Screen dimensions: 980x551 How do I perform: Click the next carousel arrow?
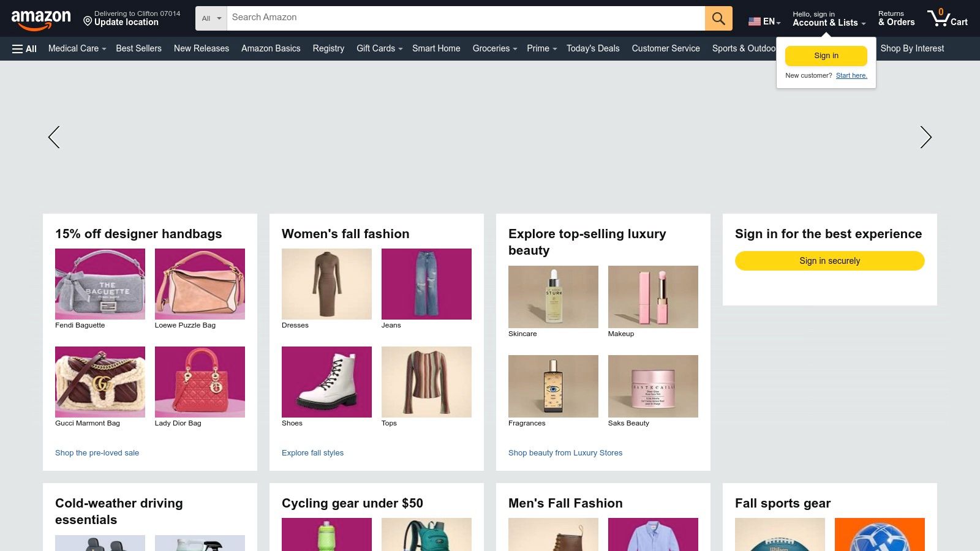[925, 137]
